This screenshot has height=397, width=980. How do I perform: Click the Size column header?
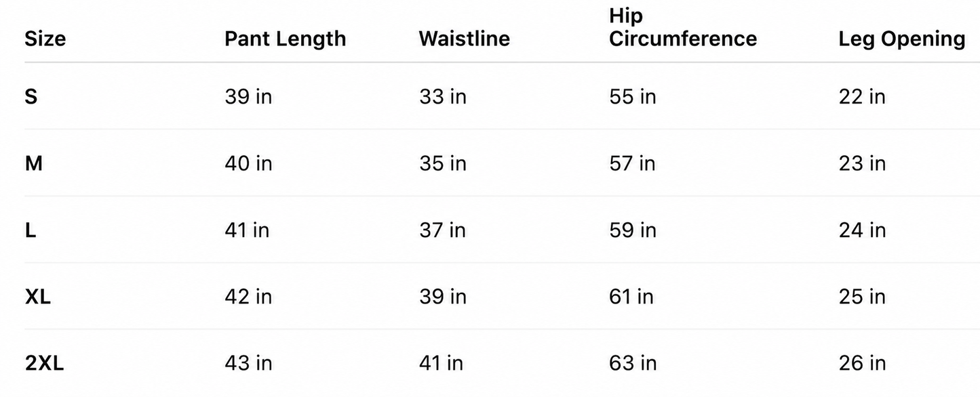[x=45, y=39]
